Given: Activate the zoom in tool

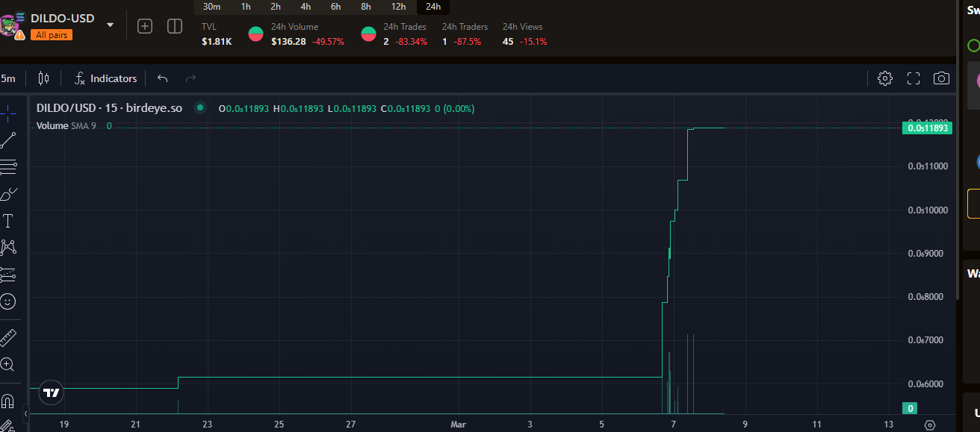Looking at the screenshot, I should coord(7,365).
